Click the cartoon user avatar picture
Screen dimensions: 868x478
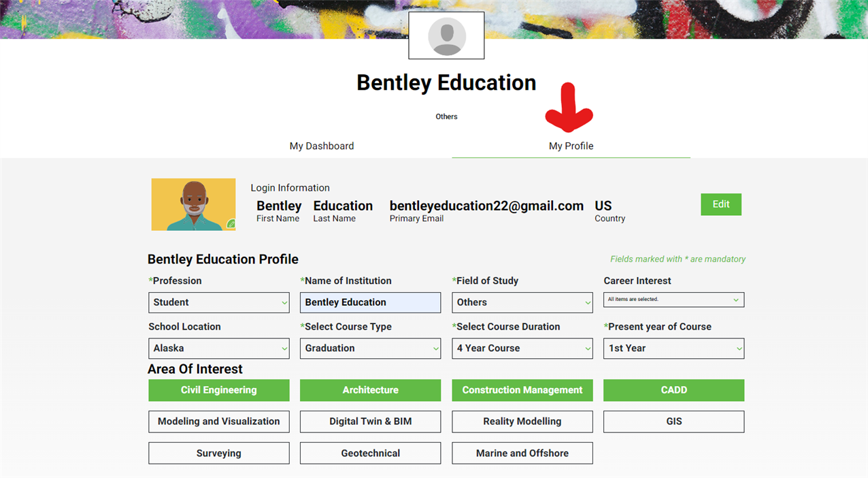pos(193,204)
